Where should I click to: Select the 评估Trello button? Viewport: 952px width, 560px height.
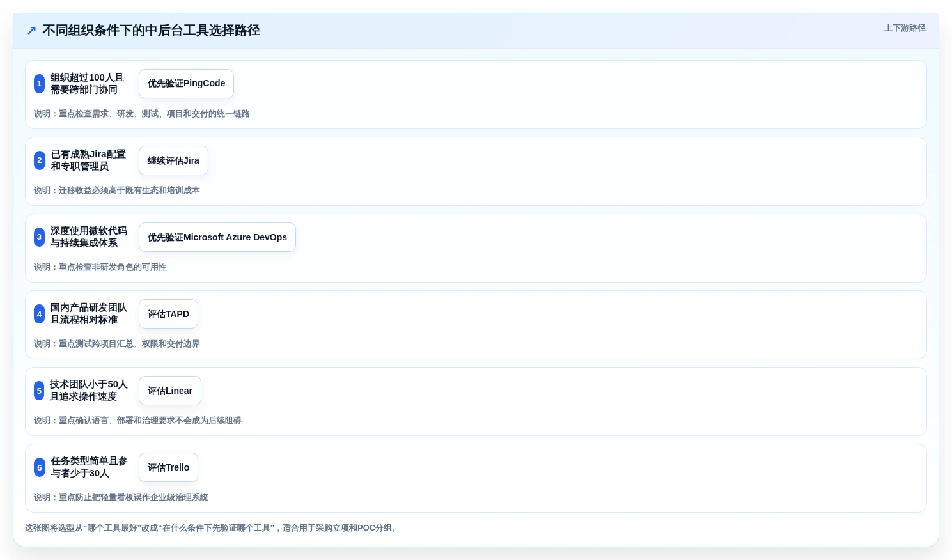[x=168, y=467]
